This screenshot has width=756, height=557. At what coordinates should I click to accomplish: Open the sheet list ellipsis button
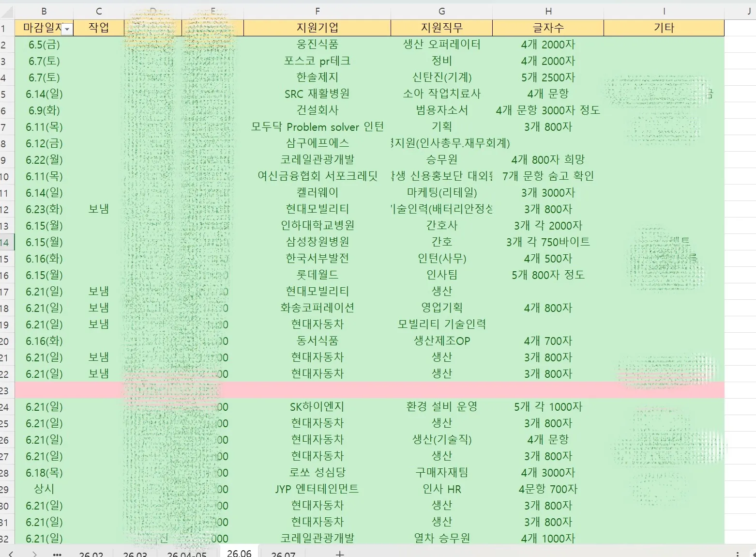57,554
